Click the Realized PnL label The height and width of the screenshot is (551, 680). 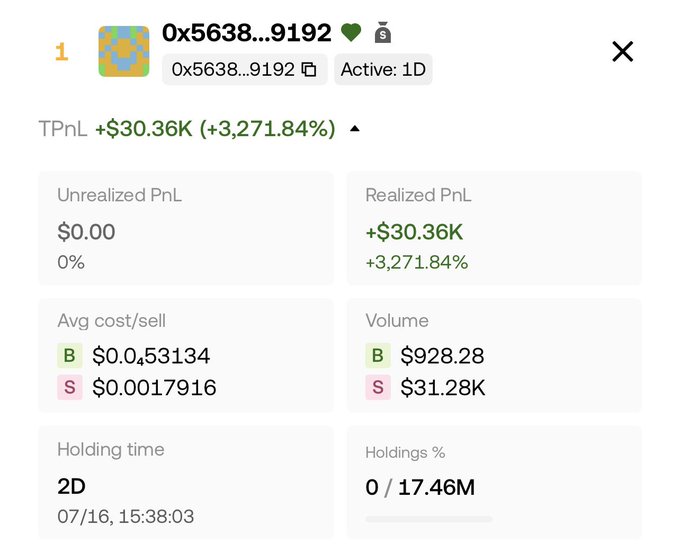(x=418, y=195)
